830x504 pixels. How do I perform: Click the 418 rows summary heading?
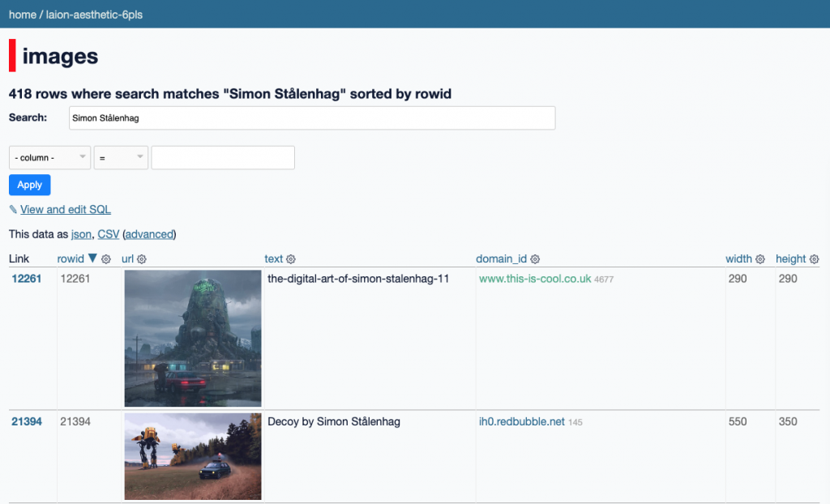230,94
